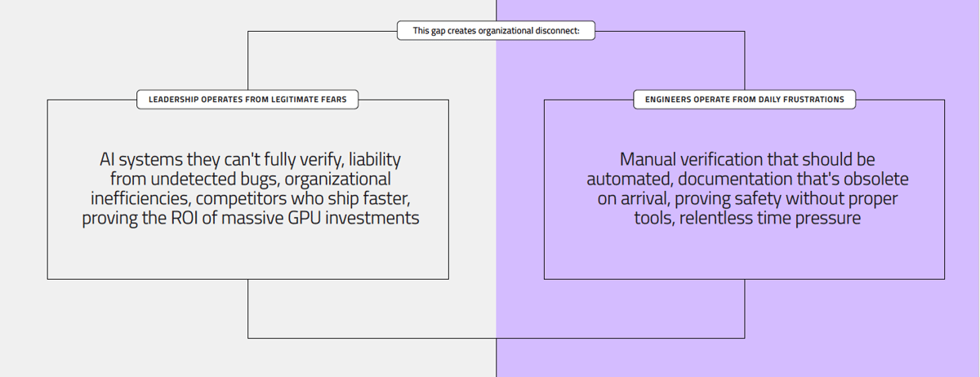Click empty space inside the Leadership box bottom

[247, 257]
